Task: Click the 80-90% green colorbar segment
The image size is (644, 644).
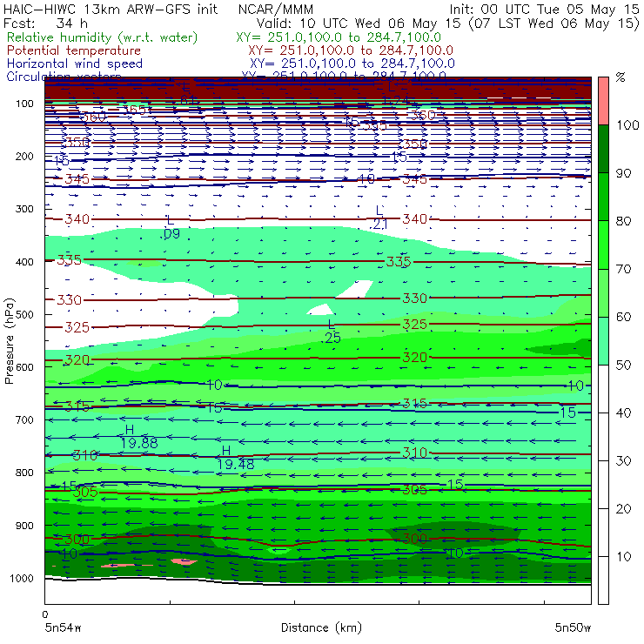Action: [603, 197]
